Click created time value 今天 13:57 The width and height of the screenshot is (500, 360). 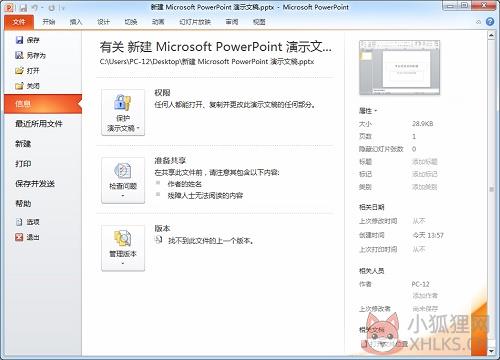(x=428, y=235)
